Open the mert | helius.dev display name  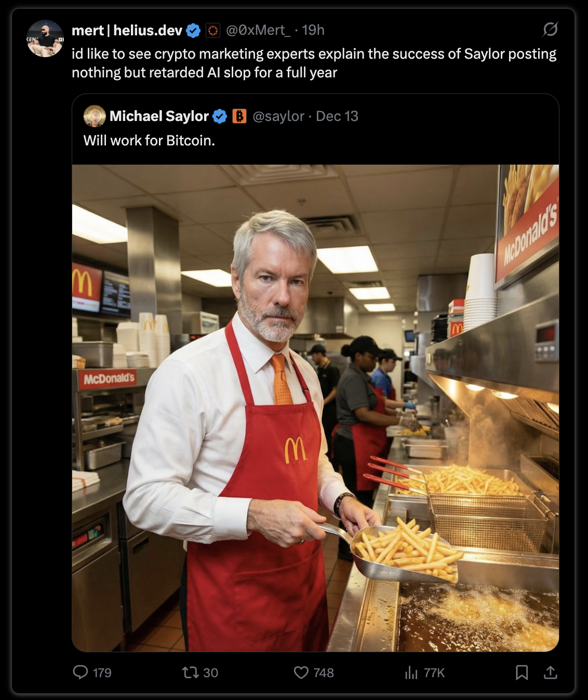[127, 31]
